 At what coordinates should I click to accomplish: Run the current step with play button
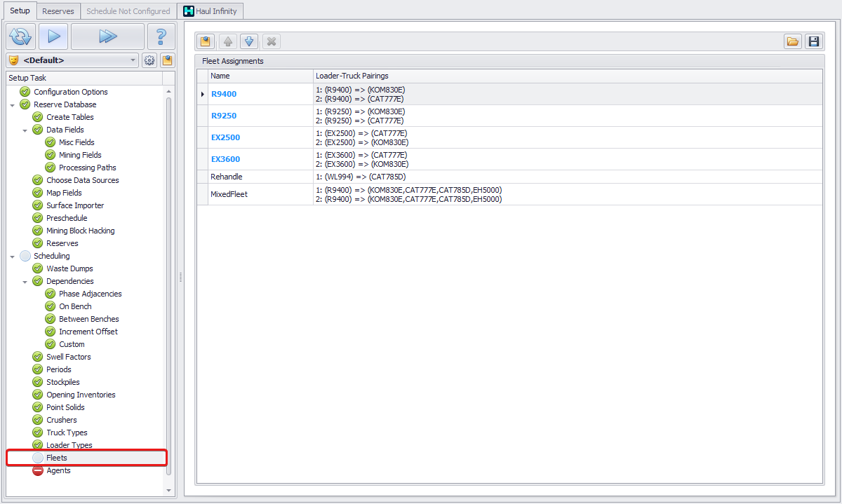tap(53, 36)
